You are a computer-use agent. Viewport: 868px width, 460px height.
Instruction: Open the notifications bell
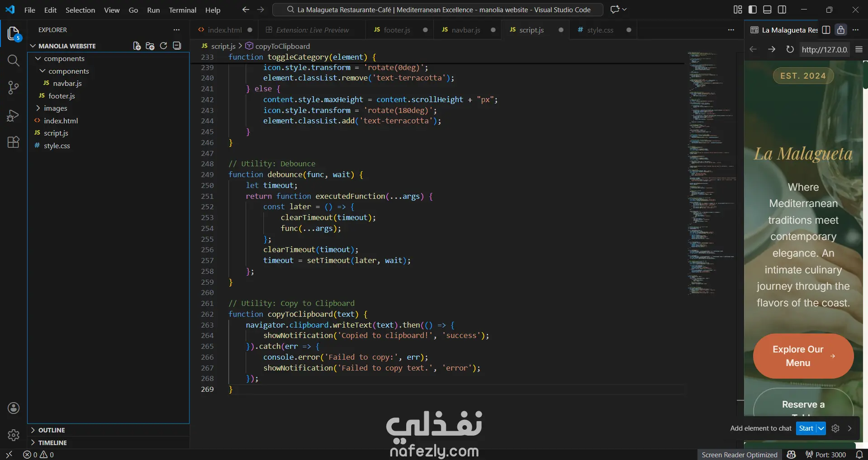tap(859, 455)
